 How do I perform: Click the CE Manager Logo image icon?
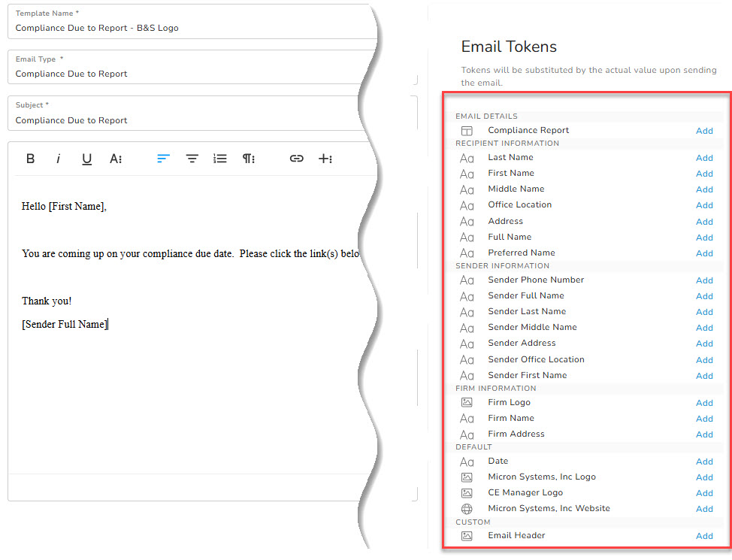[x=467, y=493]
